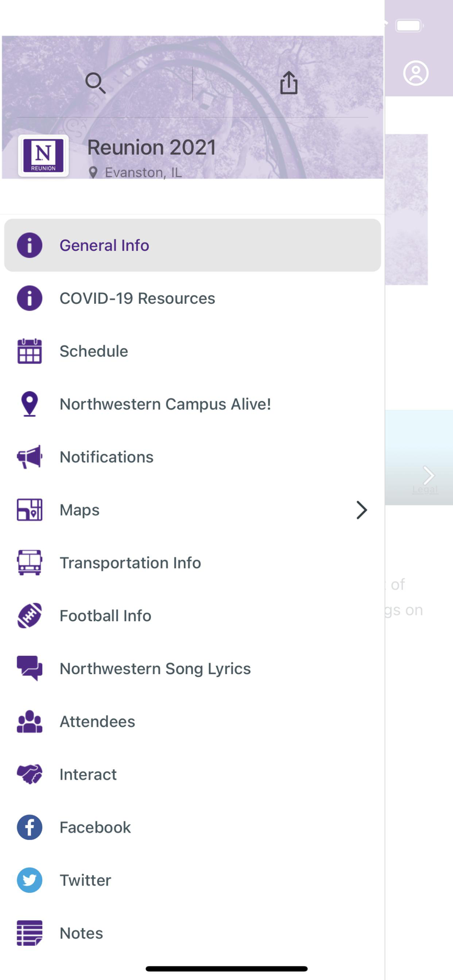This screenshot has height=980, width=453.
Task: Tap the Interact handshake icon
Action: [29, 775]
